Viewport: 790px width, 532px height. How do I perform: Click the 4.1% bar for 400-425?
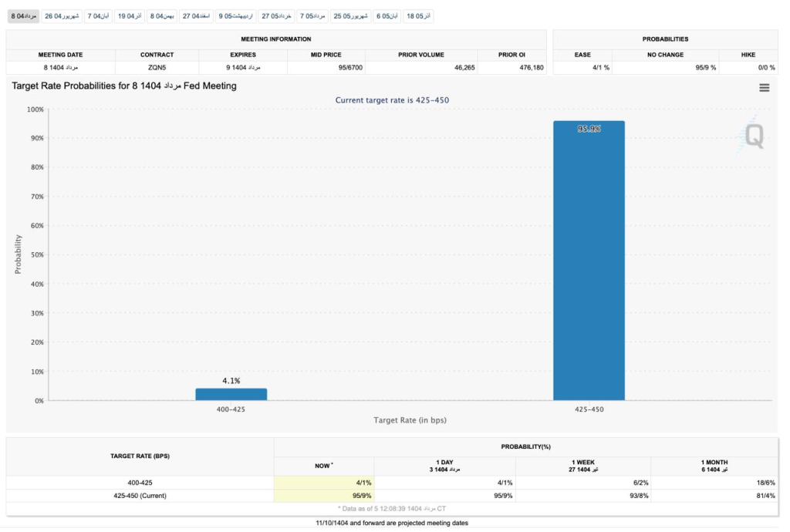click(x=231, y=394)
